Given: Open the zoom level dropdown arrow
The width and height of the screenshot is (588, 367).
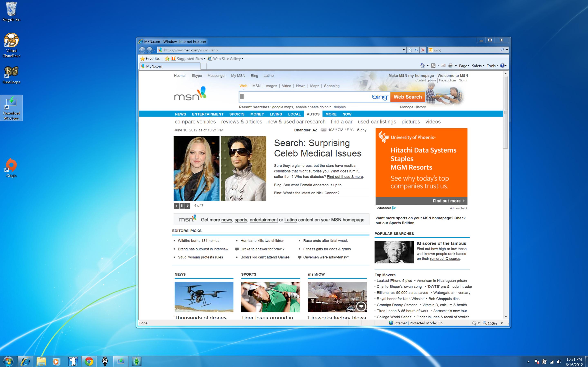Looking at the screenshot, I should [502, 323].
